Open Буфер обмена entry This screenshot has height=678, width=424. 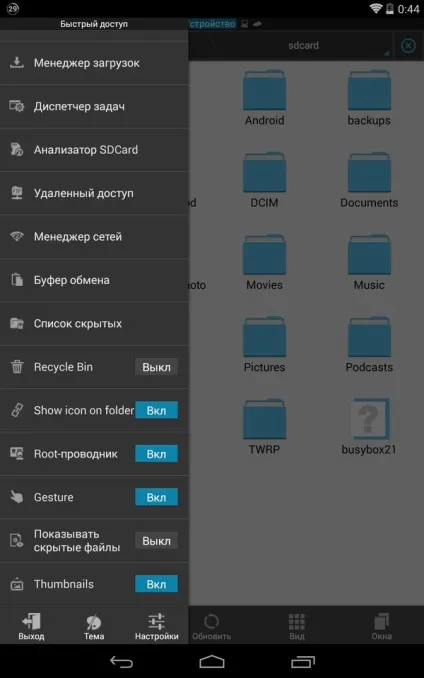tap(94, 280)
